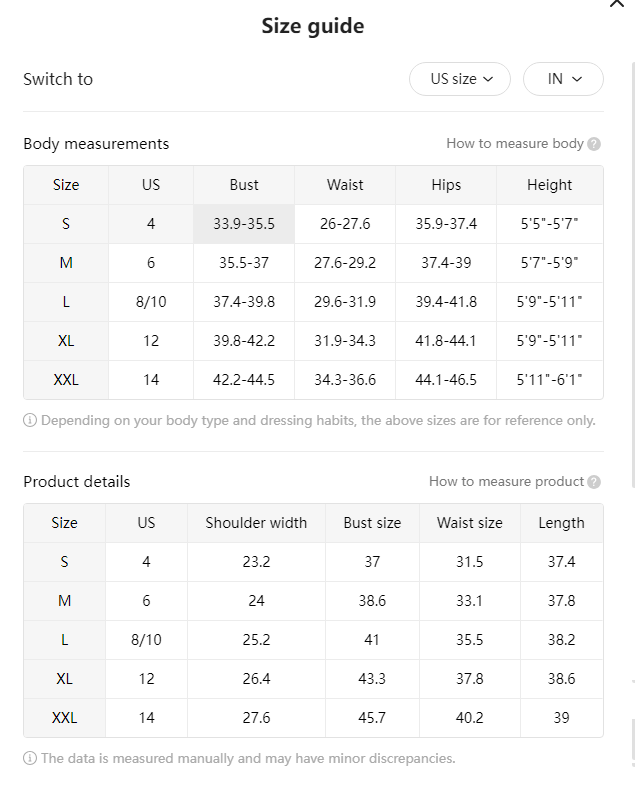The image size is (635, 795).
Task: Click the Waist size column header
Action: pos(470,523)
